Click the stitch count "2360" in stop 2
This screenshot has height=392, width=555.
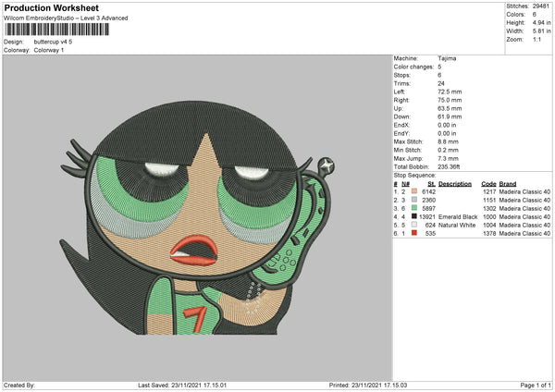428,201
